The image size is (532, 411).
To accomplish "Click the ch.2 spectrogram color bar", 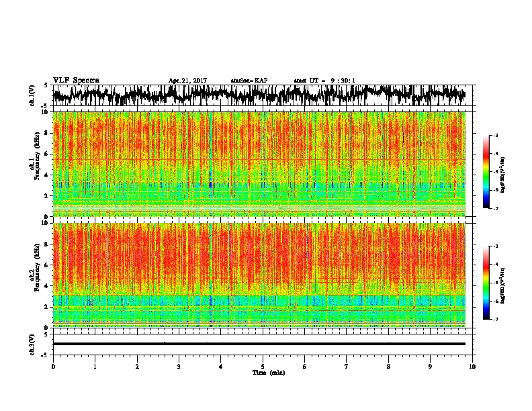I will click(486, 283).
